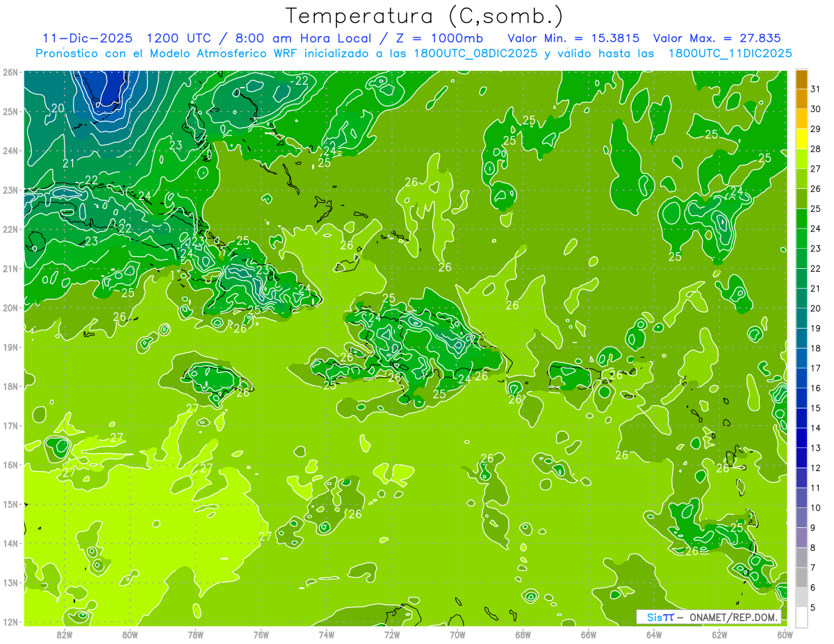Click the title "Temperatura (C,somb.)"
Image resolution: width=834 pixels, height=644 pixels.
pos(425,16)
